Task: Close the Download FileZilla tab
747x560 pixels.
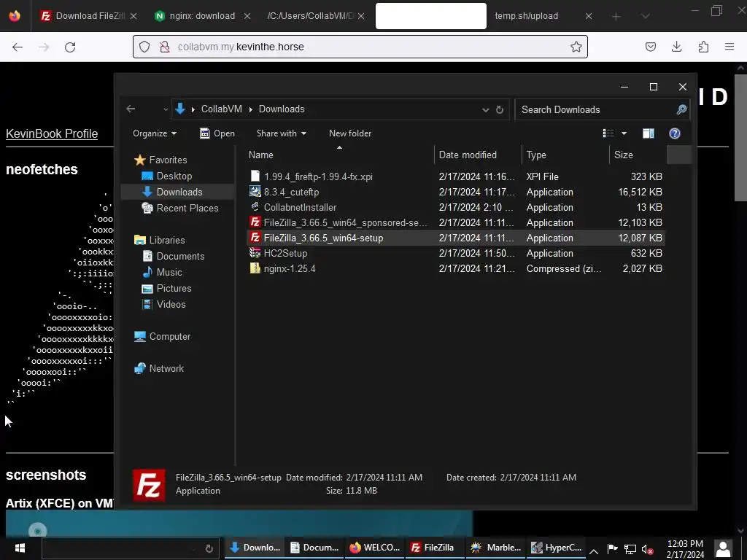Action: pyautogui.click(x=134, y=16)
